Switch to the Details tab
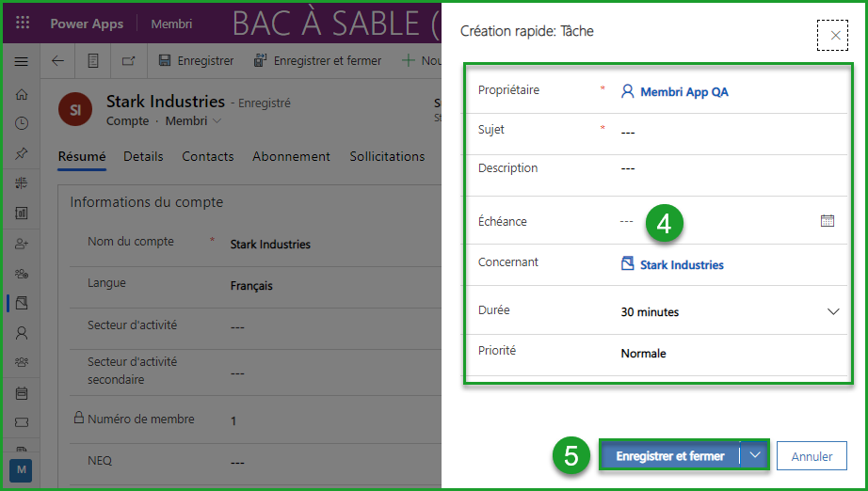The image size is (868, 491). click(143, 156)
